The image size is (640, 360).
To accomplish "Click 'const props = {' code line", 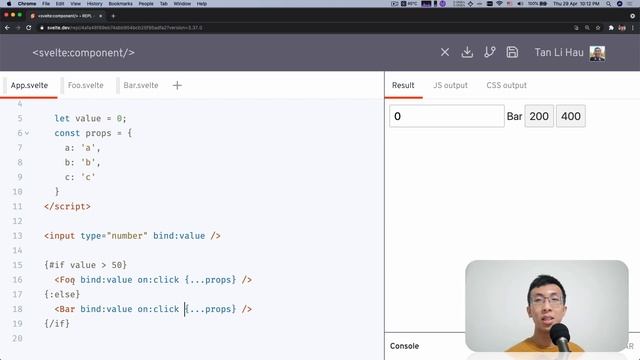I will (93, 133).
